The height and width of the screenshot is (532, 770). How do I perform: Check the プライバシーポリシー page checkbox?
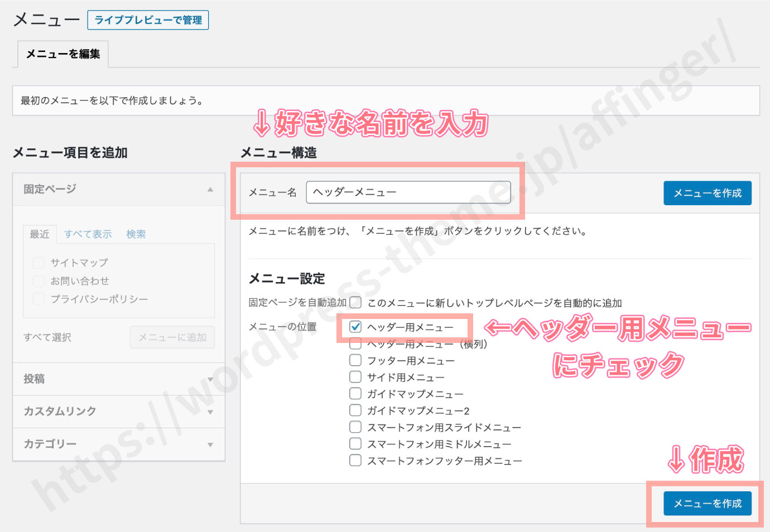coord(38,299)
